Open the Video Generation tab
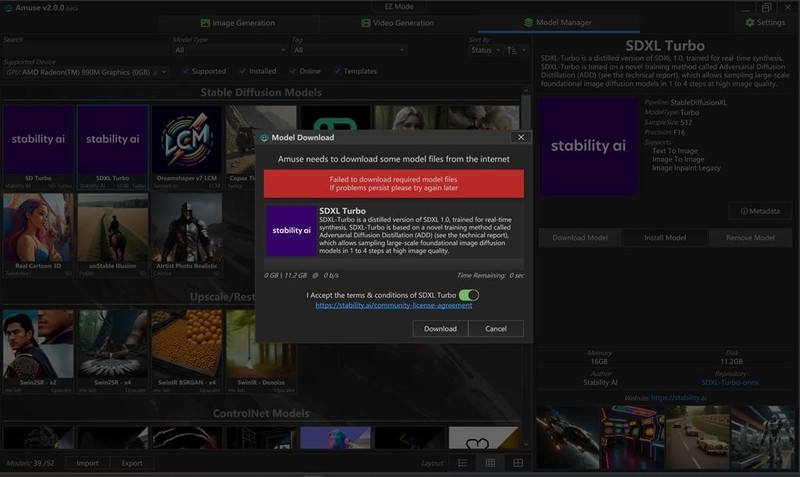This screenshot has width=800, height=477. coord(395,22)
